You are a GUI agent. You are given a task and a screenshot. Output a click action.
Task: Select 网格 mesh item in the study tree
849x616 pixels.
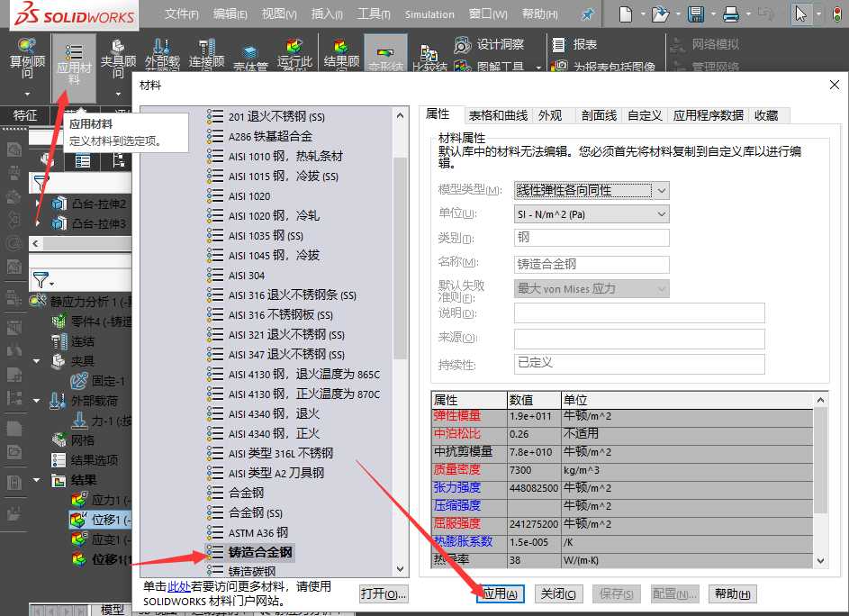74,440
